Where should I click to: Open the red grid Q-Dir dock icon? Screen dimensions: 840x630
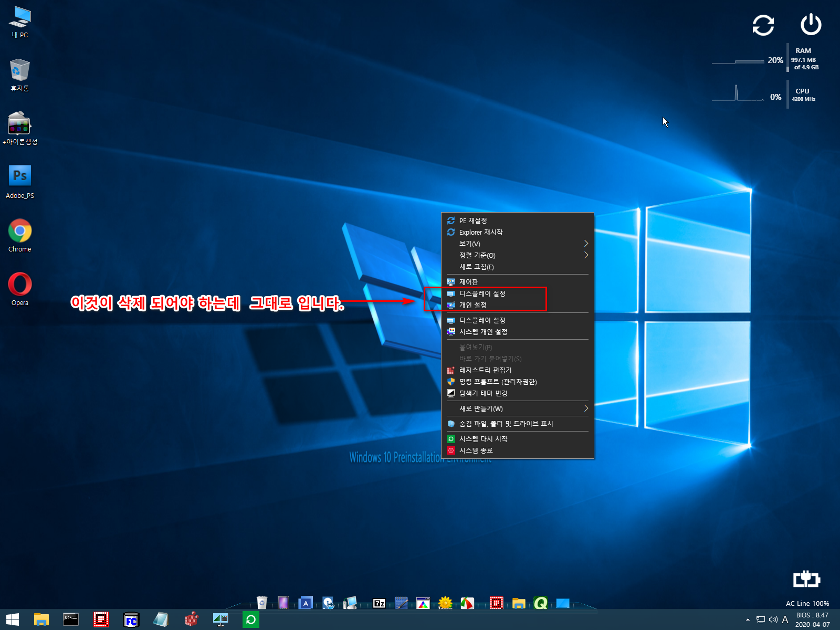[496, 603]
